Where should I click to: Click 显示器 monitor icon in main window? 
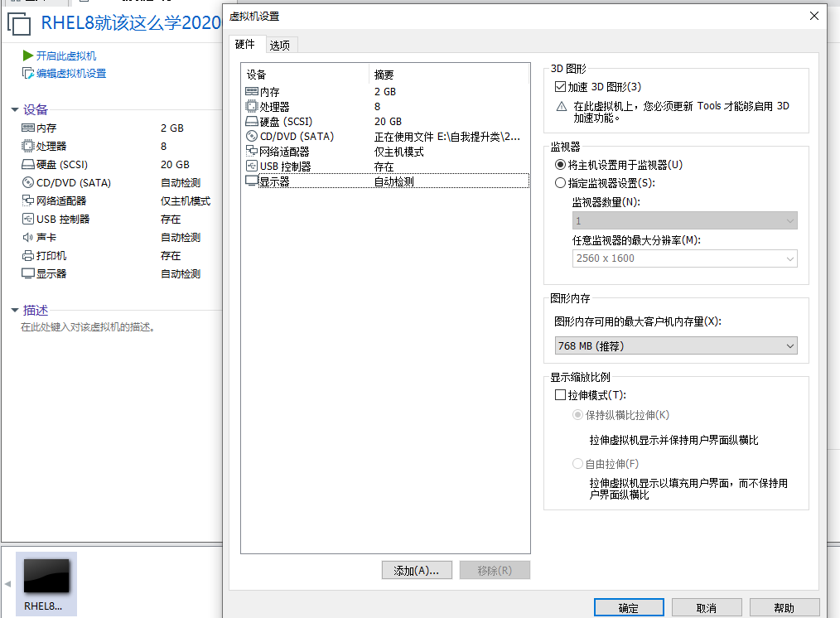coord(28,273)
